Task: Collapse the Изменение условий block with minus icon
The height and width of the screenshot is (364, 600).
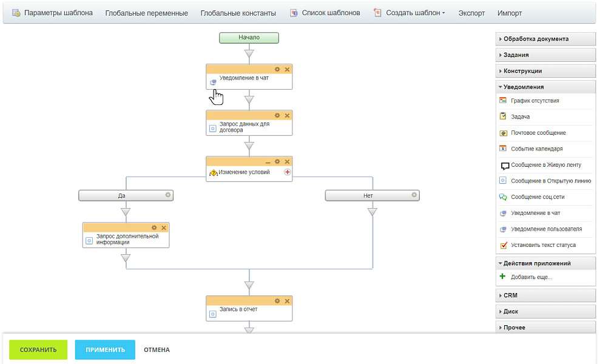Action: click(x=268, y=162)
